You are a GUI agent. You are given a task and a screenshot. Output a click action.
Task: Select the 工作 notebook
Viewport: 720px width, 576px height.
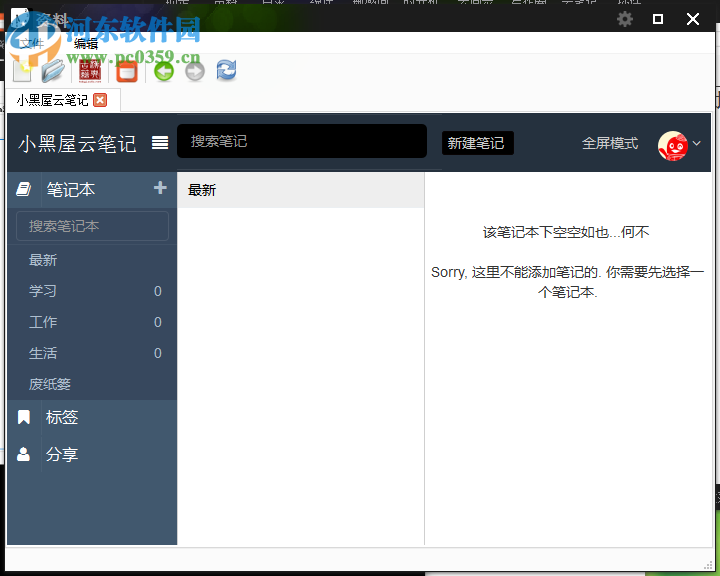pos(92,322)
